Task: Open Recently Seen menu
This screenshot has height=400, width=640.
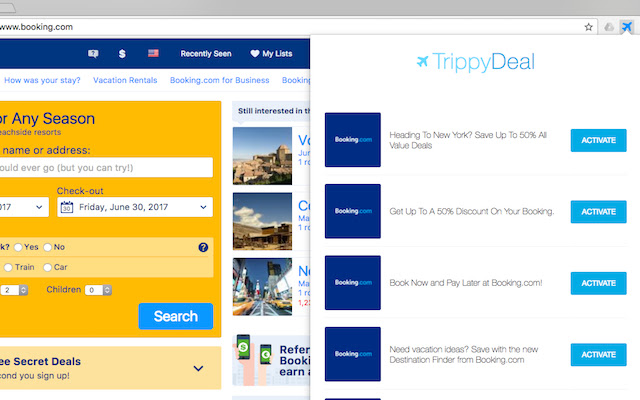Action: pyautogui.click(x=206, y=53)
